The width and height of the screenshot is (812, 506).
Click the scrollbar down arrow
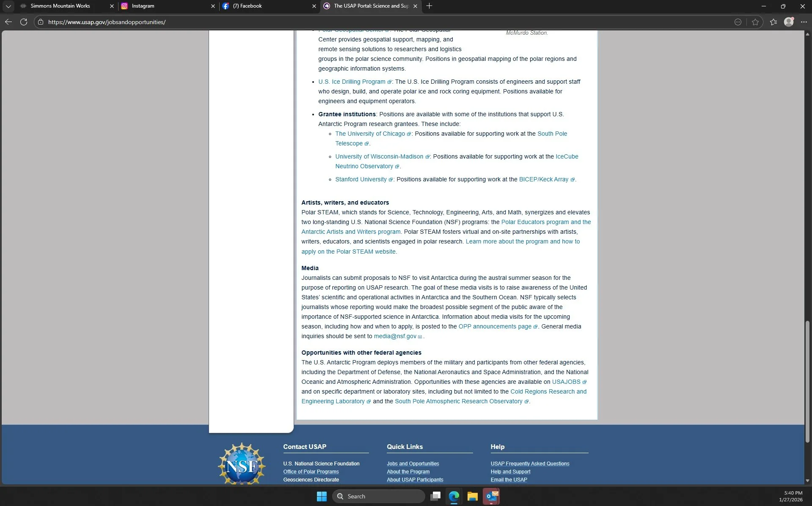tap(807, 481)
